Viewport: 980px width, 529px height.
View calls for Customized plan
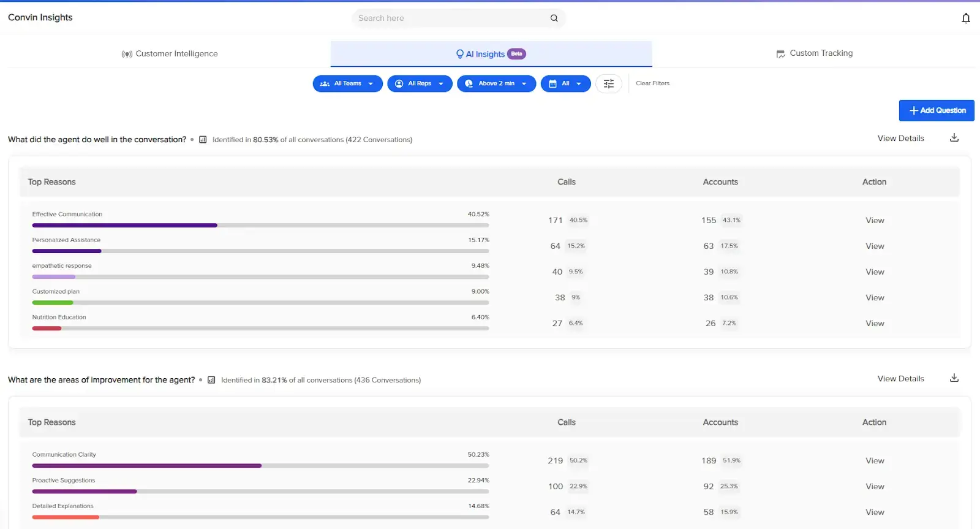pyautogui.click(x=875, y=298)
